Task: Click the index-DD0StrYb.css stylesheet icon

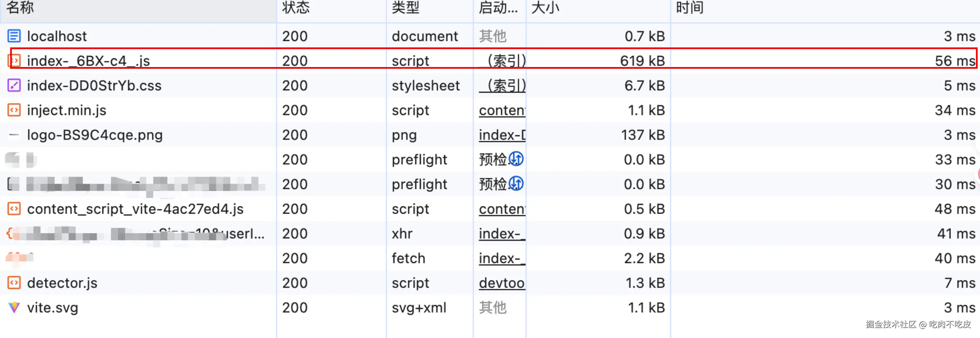Action: pyautogui.click(x=14, y=85)
